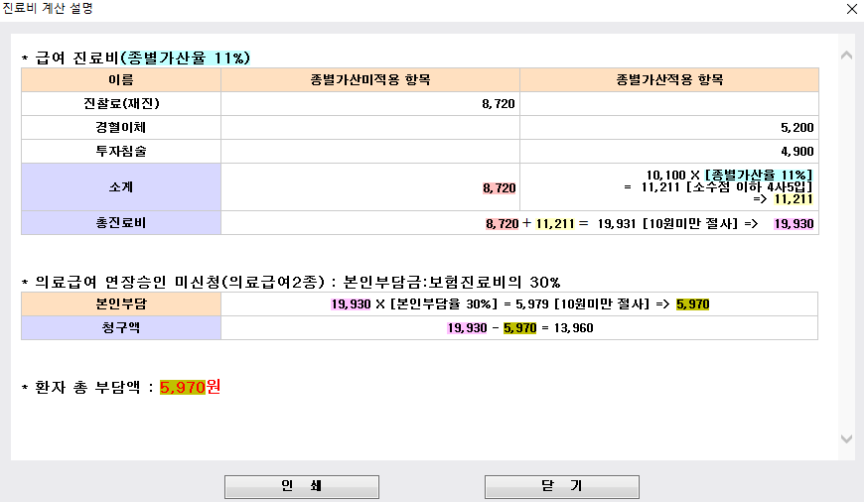Click the yellow 11,211 subtotal result
The height and width of the screenshot is (502, 864).
click(793, 199)
